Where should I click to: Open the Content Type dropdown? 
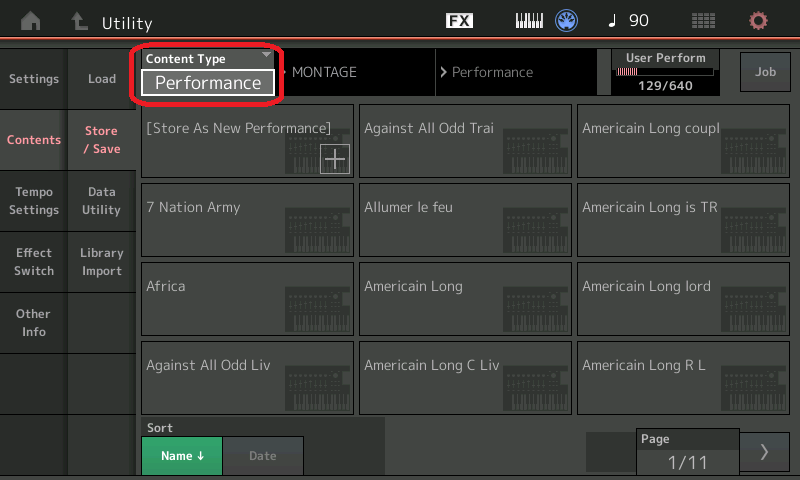coord(207,74)
